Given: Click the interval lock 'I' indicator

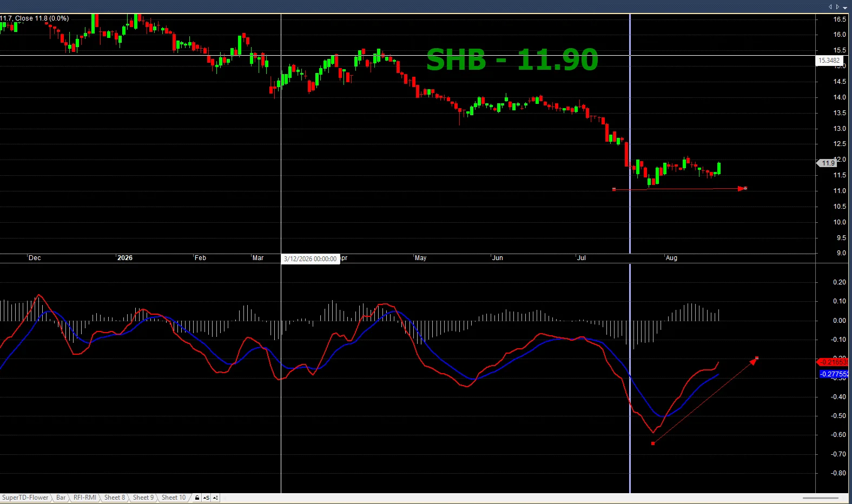Looking at the screenshot, I should click(x=215, y=498).
